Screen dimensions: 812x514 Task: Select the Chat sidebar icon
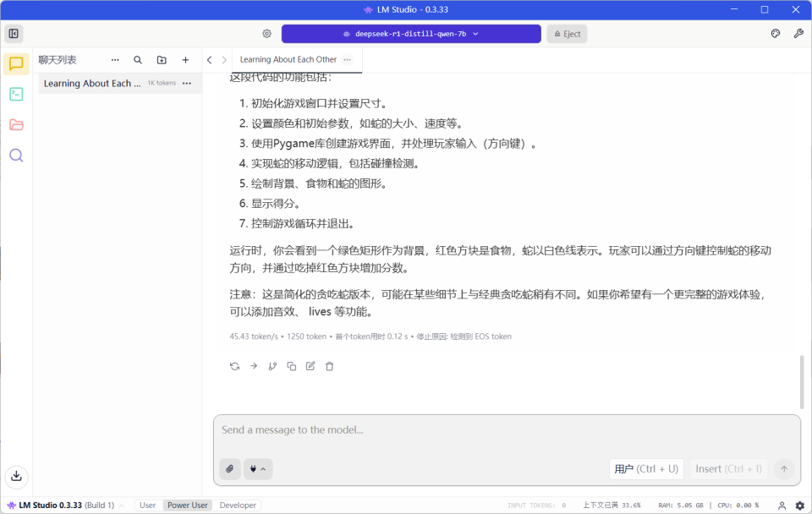(16, 64)
